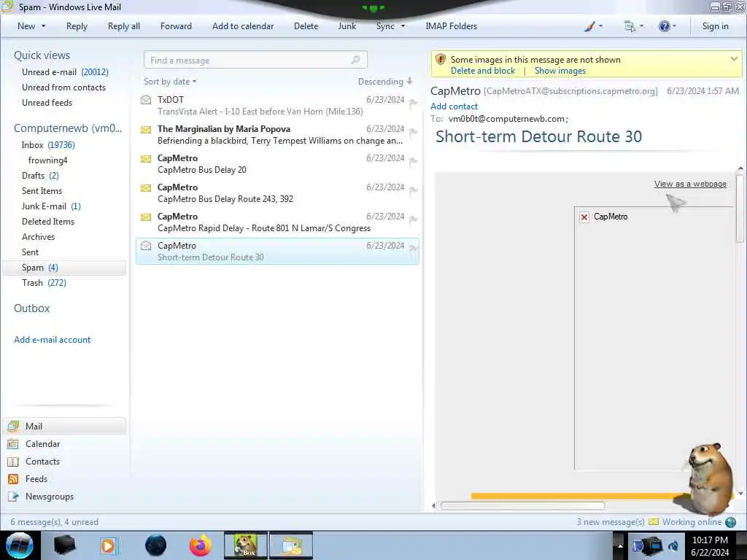Click the vertical scrollbar of message body
The width and height of the screenshot is (747, 560).
tap(740, 208)
